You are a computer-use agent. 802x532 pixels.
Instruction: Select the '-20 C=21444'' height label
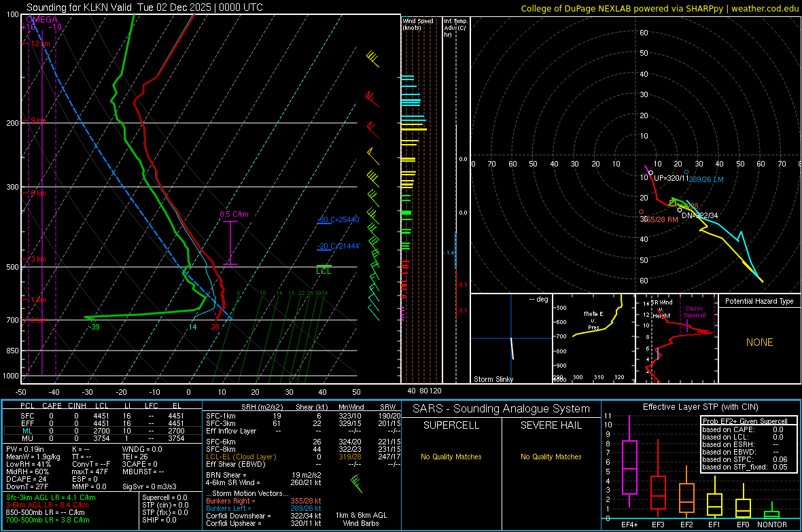click(338, 247)
